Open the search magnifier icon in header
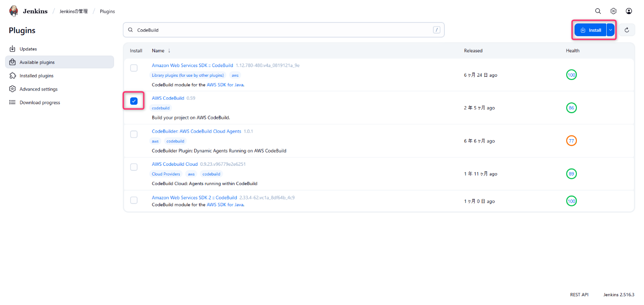644x305 pixels. click(598, 11)
